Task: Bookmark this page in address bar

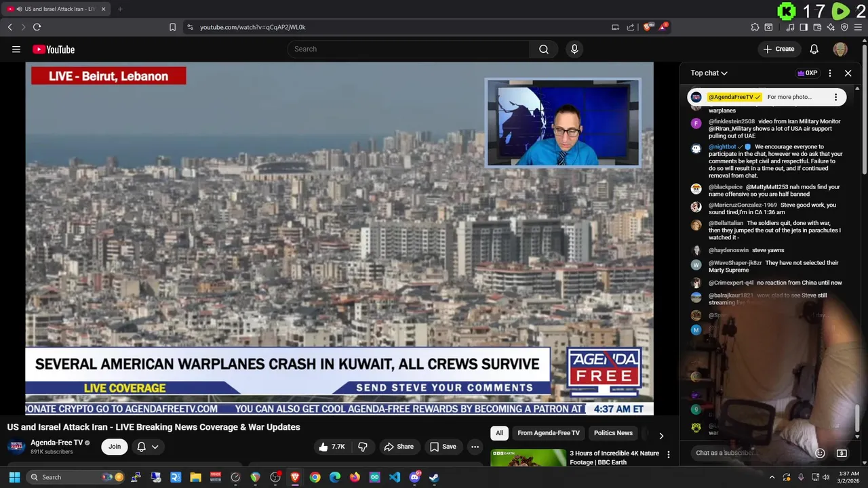Action: click(x=172, y=27)
